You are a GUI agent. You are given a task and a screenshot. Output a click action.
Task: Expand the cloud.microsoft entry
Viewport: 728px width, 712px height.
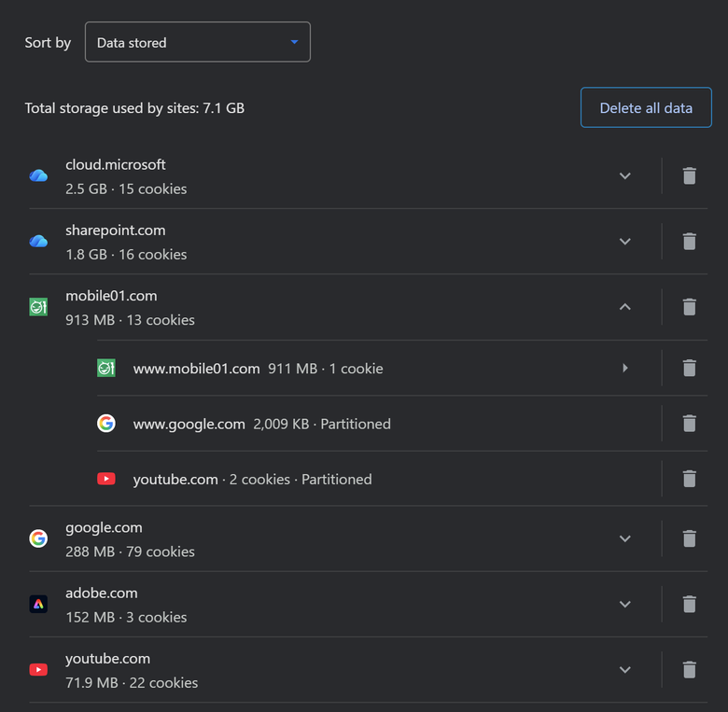(x=625, y=176)
